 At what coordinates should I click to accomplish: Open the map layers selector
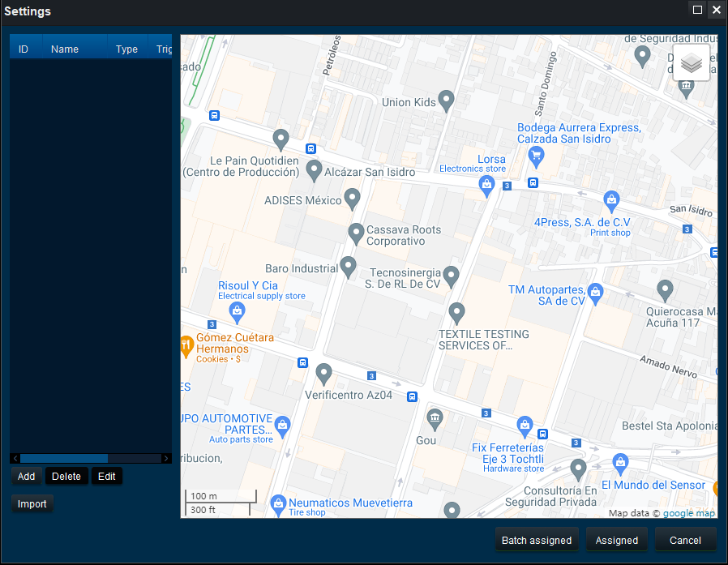coord(691,62)
